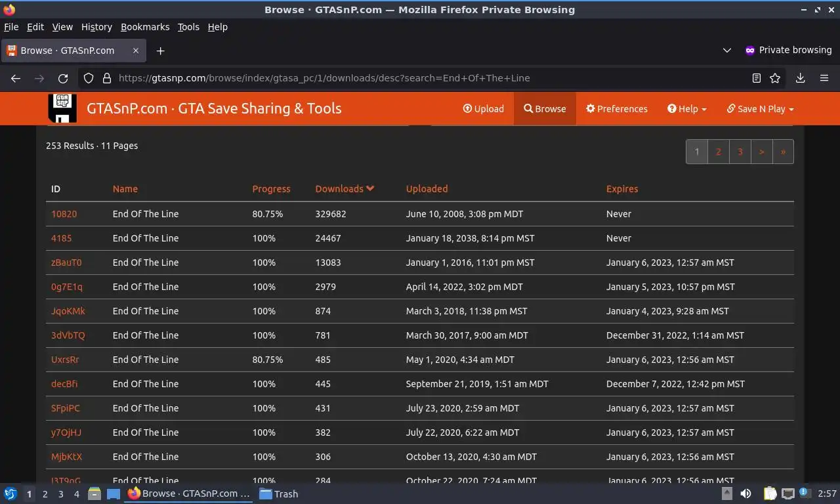
Task: Open save ID UxrsRr
Action: pyautogui.click(x=65, y=360)
